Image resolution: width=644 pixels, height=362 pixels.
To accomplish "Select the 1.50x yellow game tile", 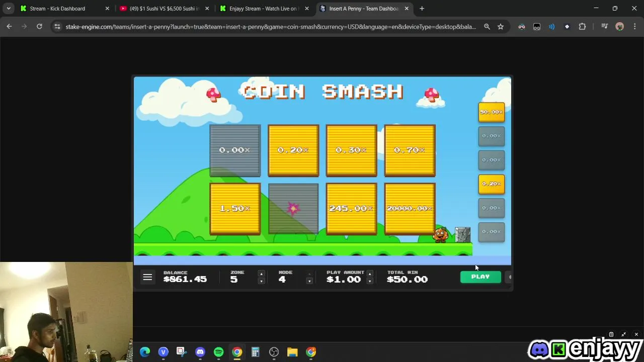I will 235,209.
